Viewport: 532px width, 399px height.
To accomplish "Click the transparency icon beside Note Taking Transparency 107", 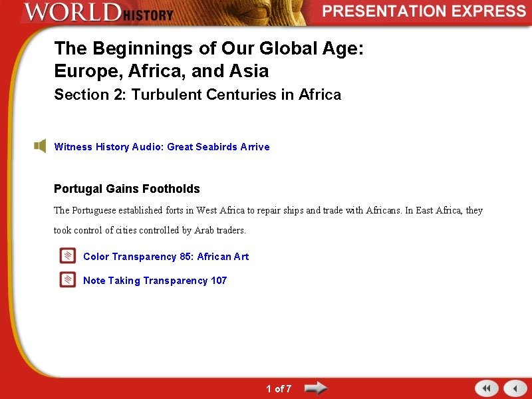I will pyautogui.click(x=68, y=279).
